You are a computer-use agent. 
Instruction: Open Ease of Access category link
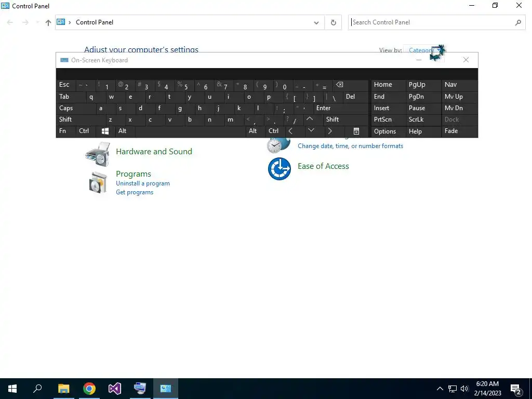323,166
